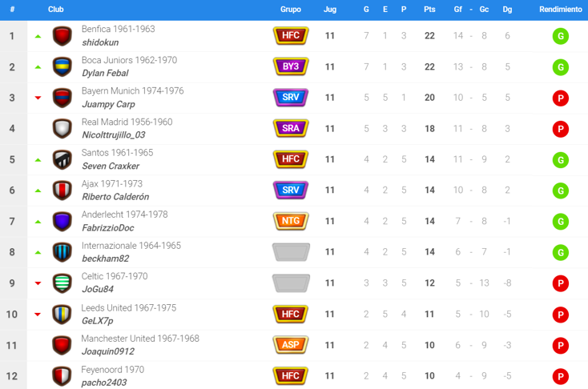Image resolution: width=588 pixels, height=389 pixels.
Task: Open the NTG group badge for Anderlecht
Action: click(291, 221)
